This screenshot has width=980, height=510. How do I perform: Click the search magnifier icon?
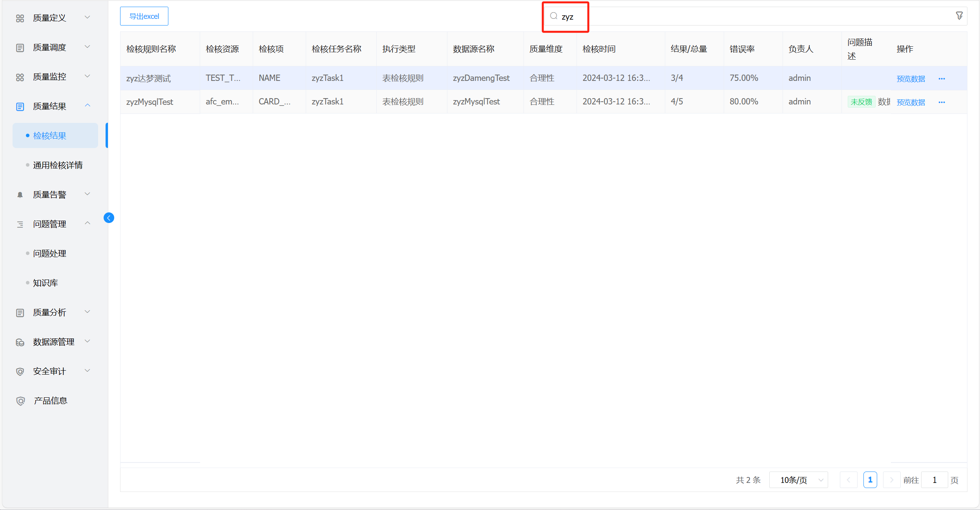(553, 16)
